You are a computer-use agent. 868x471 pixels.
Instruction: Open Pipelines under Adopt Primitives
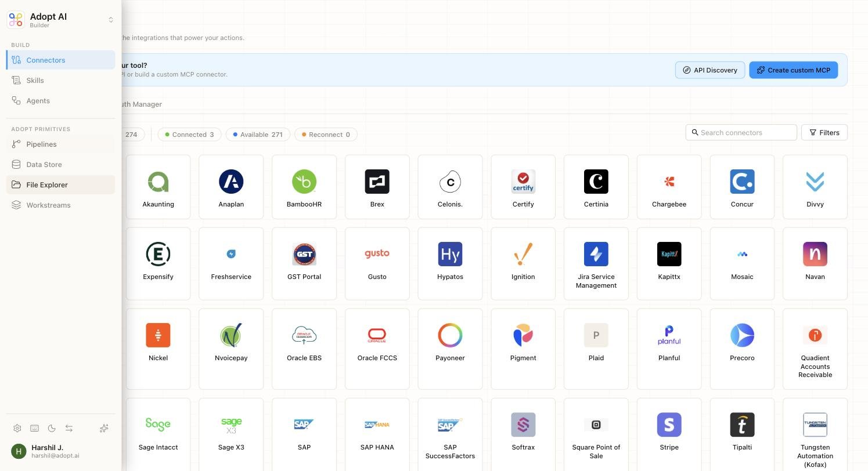pyautogui.click(x=60, y=144)
